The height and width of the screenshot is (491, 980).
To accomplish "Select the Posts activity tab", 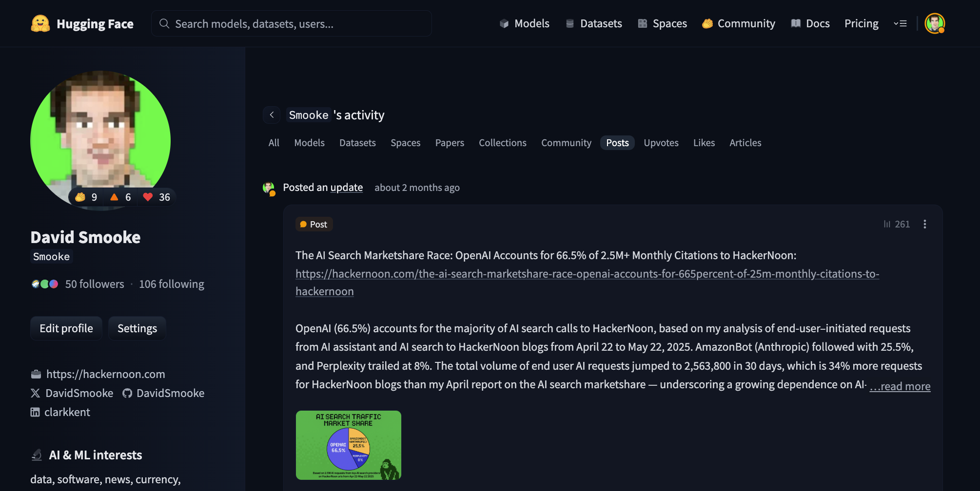I will point(617,143).
